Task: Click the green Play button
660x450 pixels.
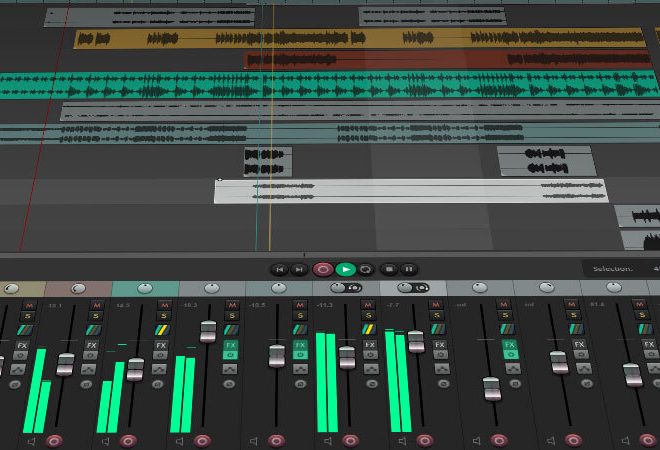Action: [346, 269]
